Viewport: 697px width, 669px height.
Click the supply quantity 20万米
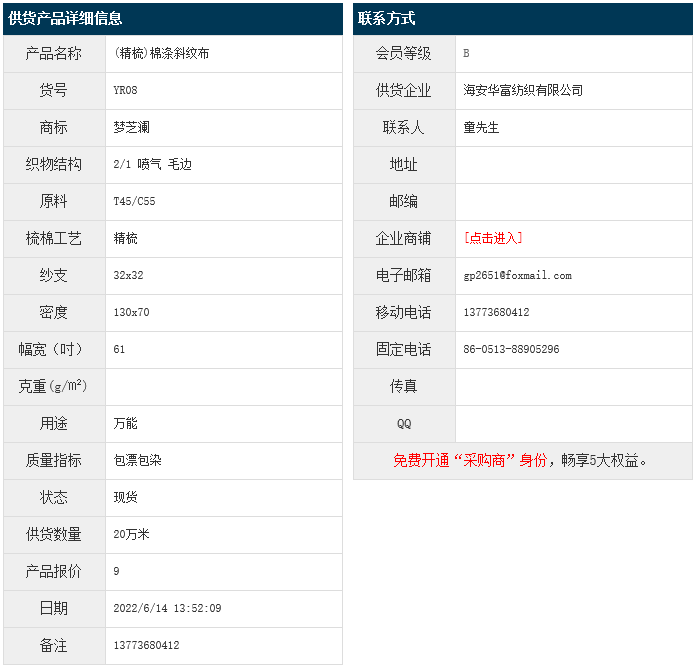[132, 535]
